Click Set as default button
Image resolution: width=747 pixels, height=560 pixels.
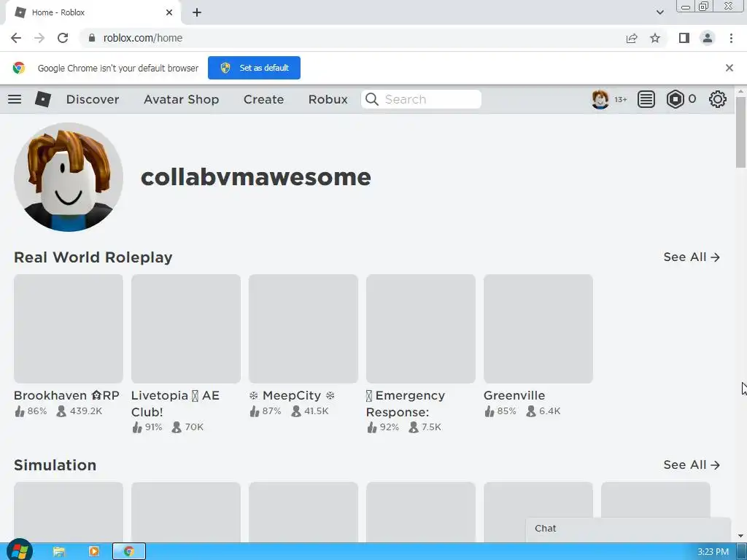pos(254,68)
